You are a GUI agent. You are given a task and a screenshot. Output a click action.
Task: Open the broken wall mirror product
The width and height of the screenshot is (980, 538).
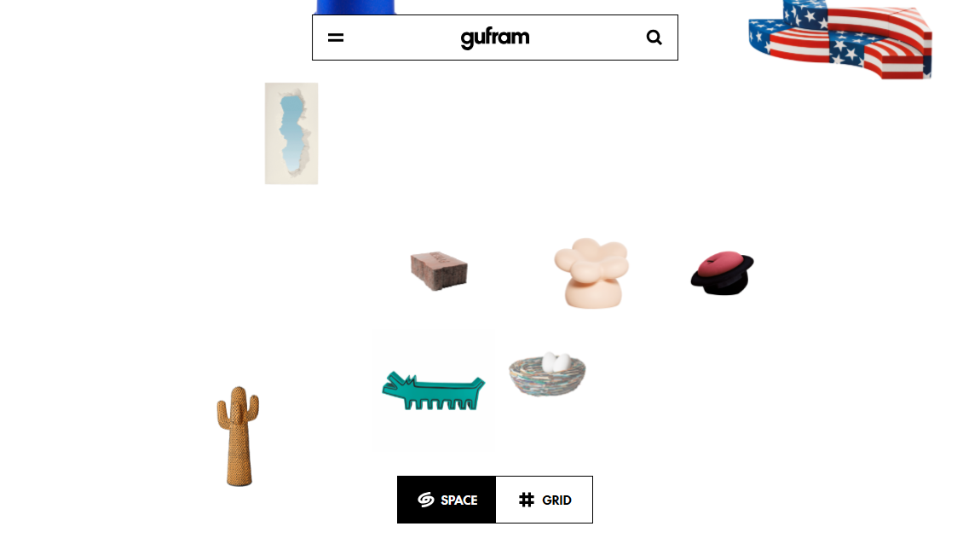click(x=291, y=133)
